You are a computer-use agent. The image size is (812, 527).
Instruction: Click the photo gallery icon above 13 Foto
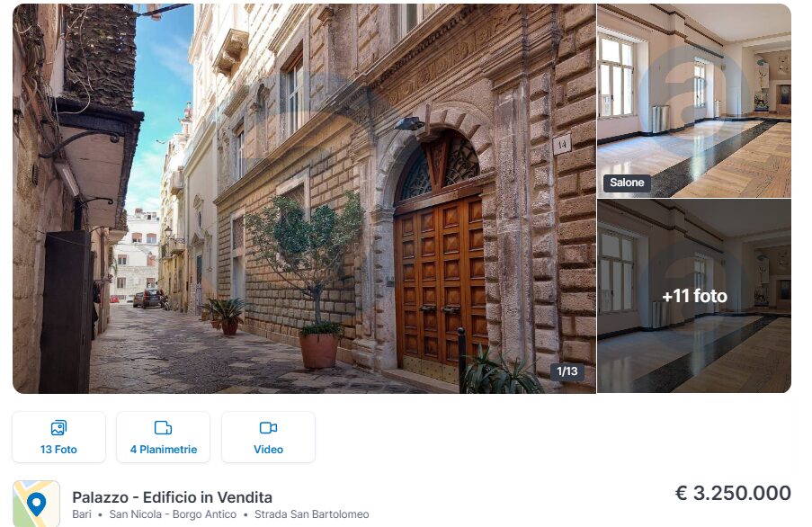[x=58, y=427]
